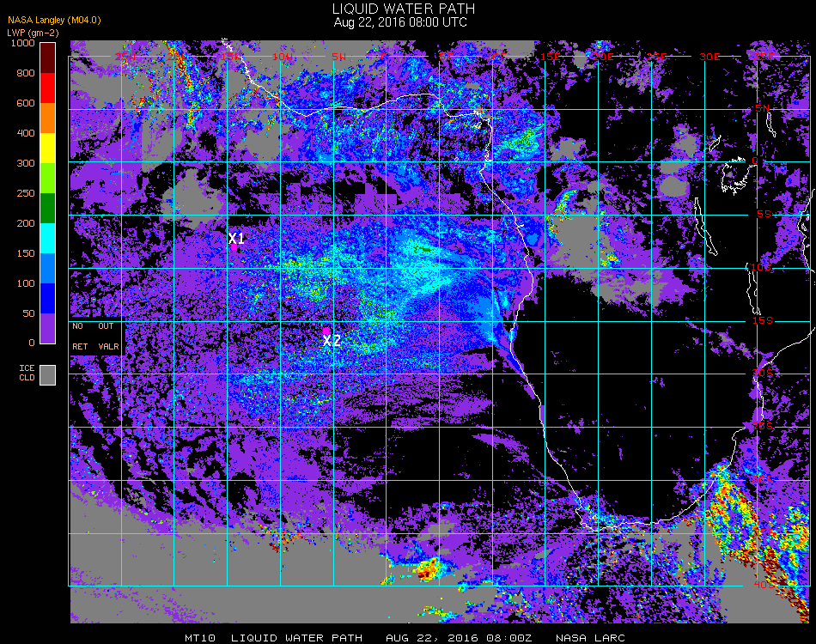Screen dimensions: 816x644
Task: Click the 15W longitude label
Action: 230,57
